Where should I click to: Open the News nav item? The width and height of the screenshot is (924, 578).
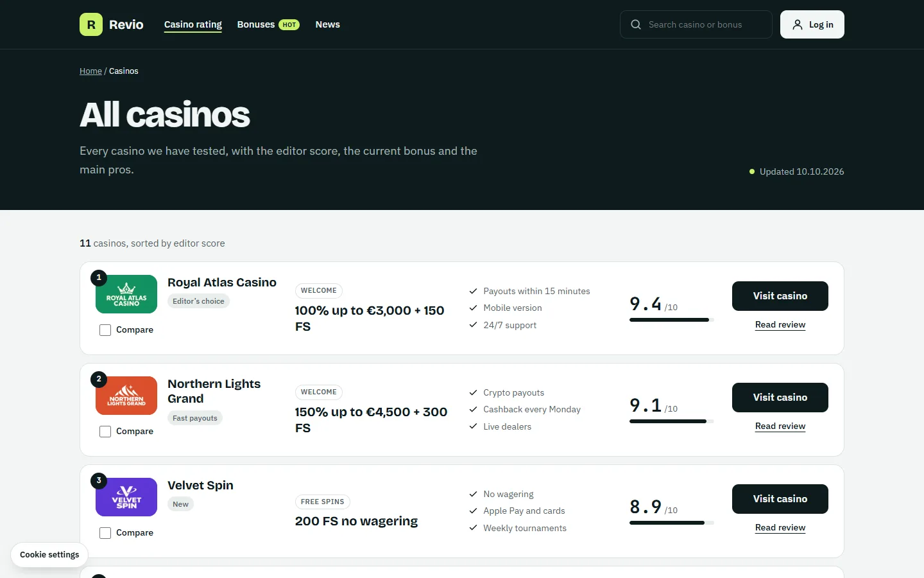point(328,24)
